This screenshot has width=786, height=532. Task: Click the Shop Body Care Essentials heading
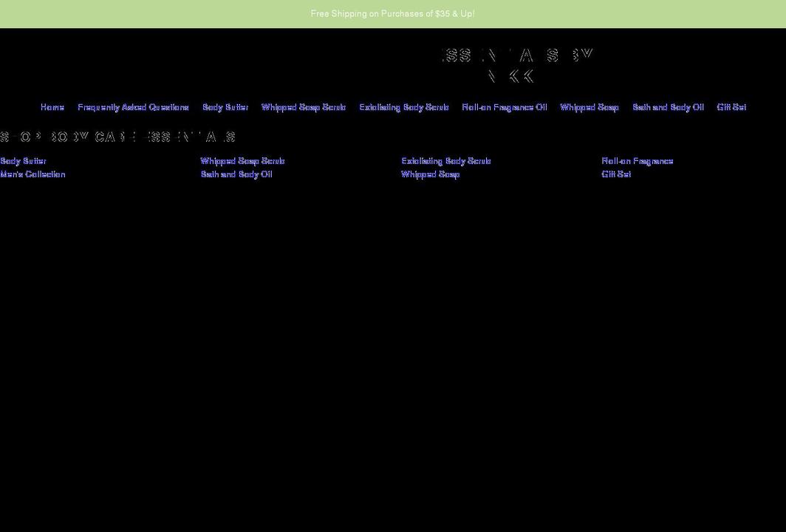117,137
